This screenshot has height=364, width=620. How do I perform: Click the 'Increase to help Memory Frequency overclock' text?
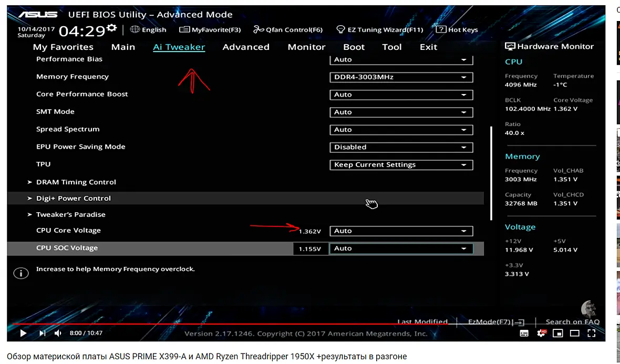116,269
